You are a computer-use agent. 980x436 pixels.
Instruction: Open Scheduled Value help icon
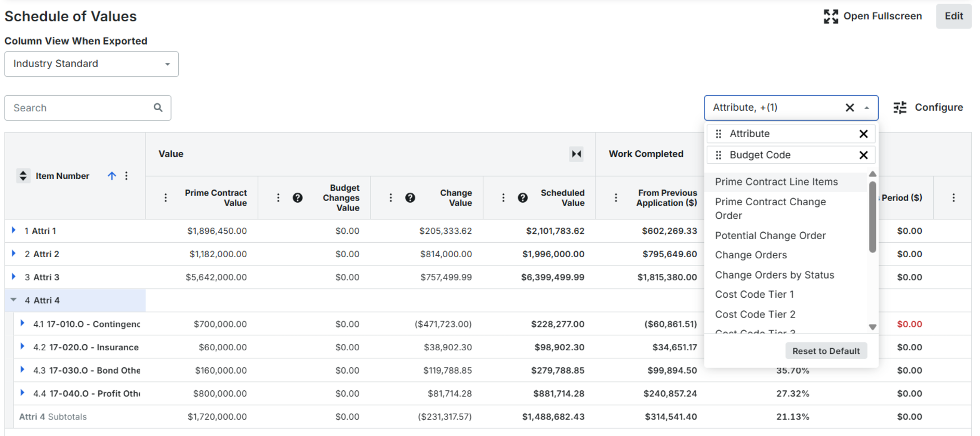tap(523, 198)
